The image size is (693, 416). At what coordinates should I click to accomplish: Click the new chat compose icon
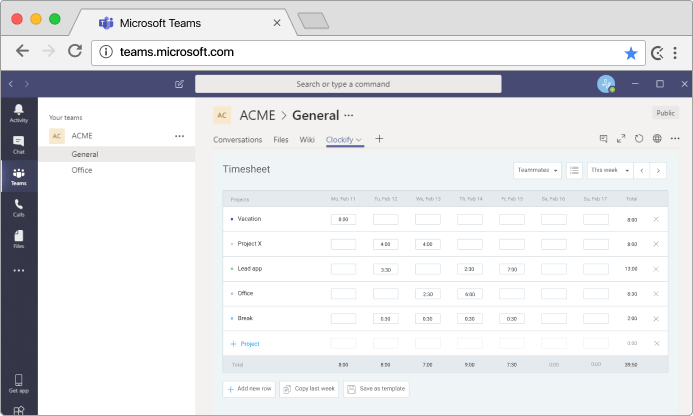click(179, 84)
